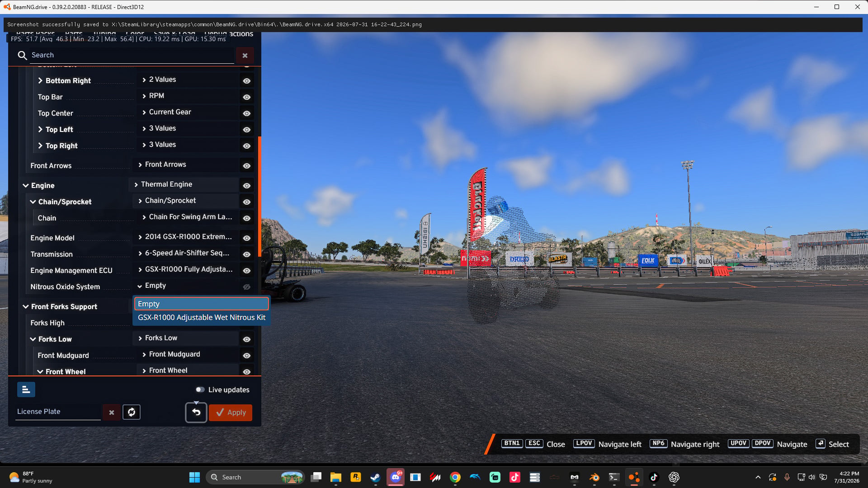868x488 pixels.
Task: Toggle visibility of Front Arrows
Action: (x=246, y=166)
